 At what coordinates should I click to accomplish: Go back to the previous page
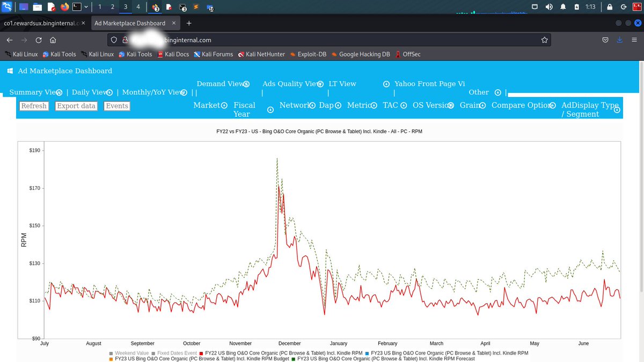click(10, 40)
